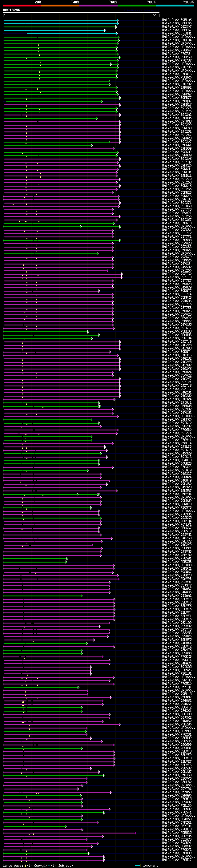Select the UniRef100_Q84WI9 label
The image size is (197, 868).
click(177, 460)
